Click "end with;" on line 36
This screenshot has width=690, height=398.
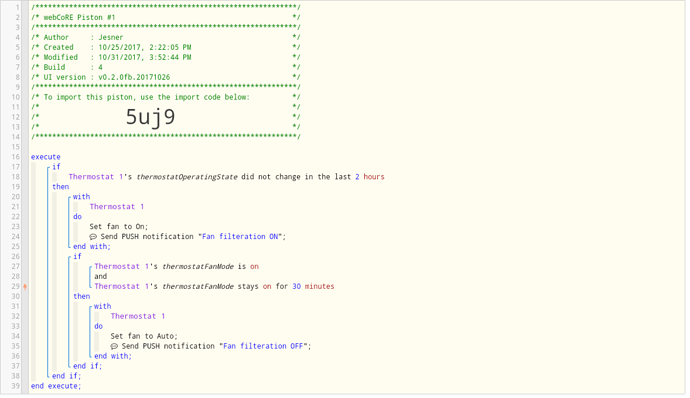point(113,356)
